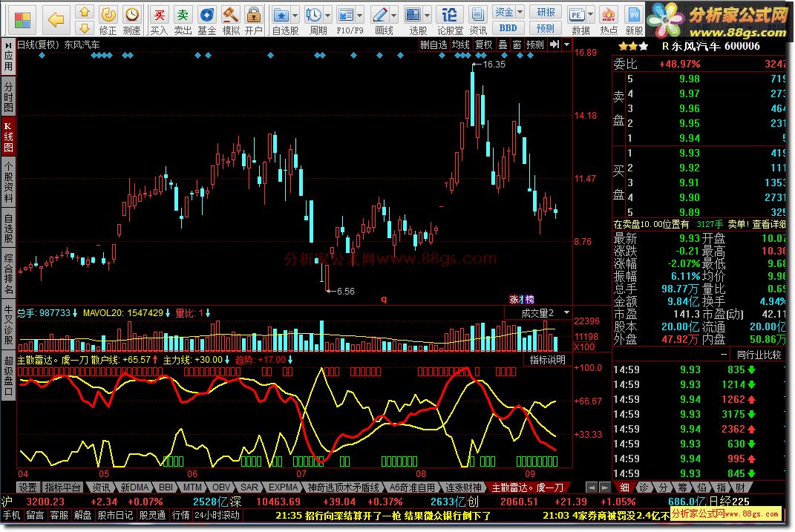Click the 设置 settings button
Image resolution: width=795 pixels, height=532 pixels.
coord(28,487)
